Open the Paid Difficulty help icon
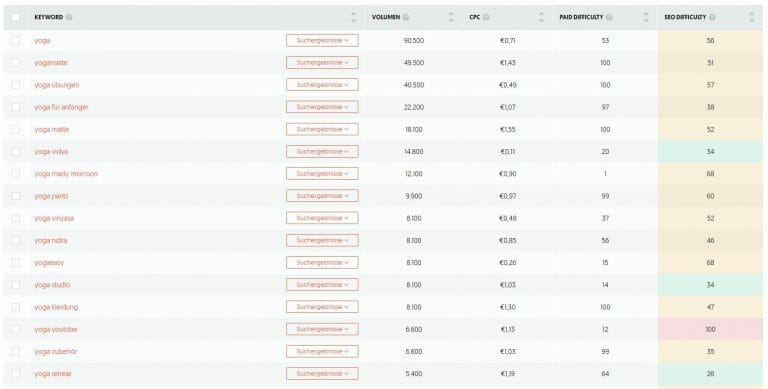Image resolution: width=768 pixels, height=389 pixels. [x=609, y=17]
